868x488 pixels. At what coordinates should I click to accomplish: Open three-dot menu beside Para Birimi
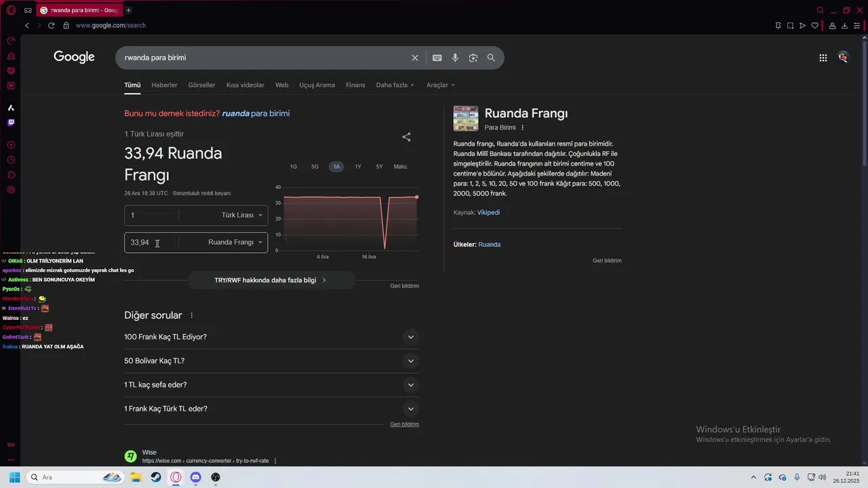522,127
